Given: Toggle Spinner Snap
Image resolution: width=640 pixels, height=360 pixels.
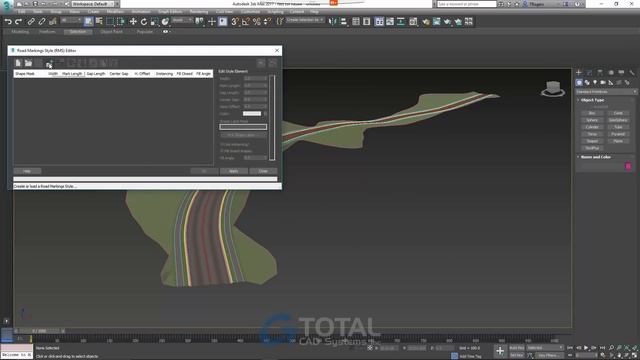Looking at the screenshot, I should click(267, 22).
